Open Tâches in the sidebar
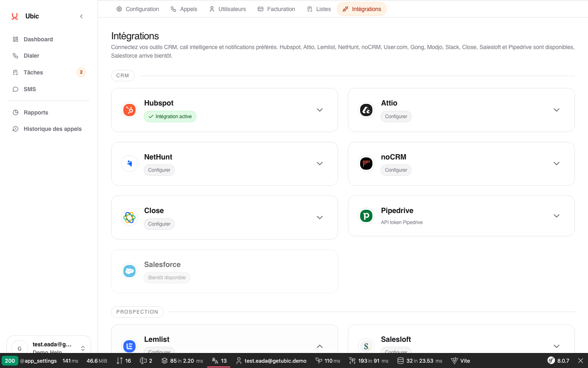 [33, 72]
